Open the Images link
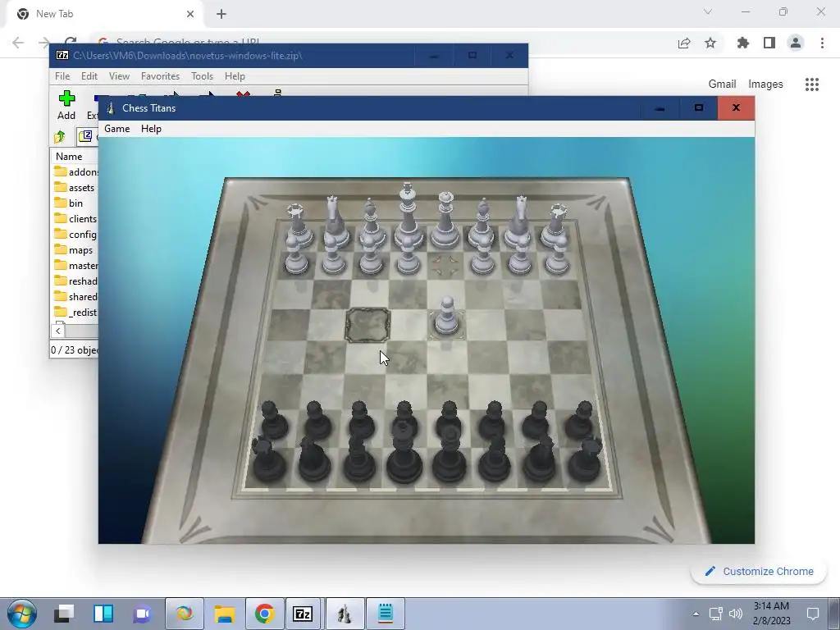The height and width of the screenshot is (630, 840). (765, 84)
